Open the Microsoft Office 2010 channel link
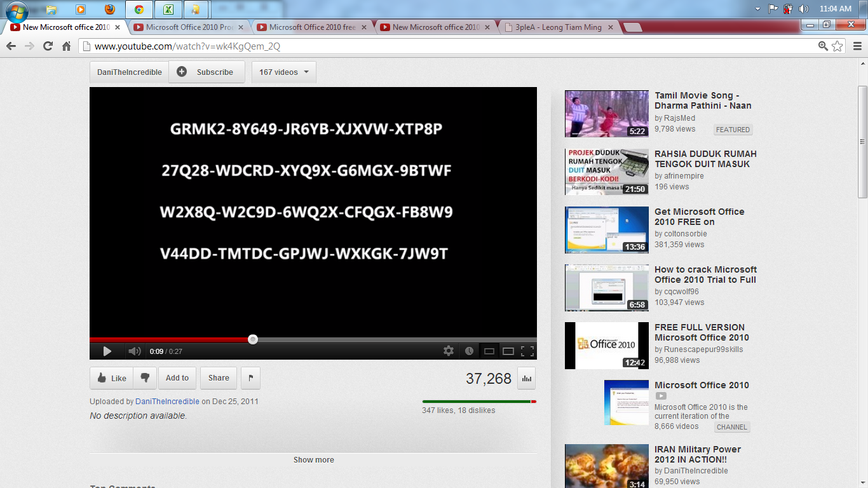868x488 pixels. point(702,385)
